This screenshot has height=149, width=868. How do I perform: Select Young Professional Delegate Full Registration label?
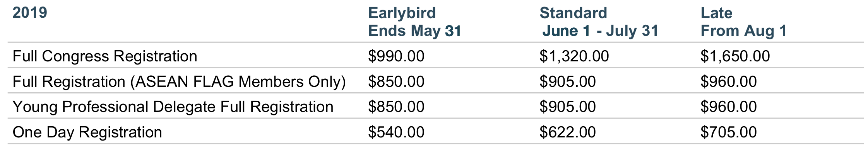173,107
